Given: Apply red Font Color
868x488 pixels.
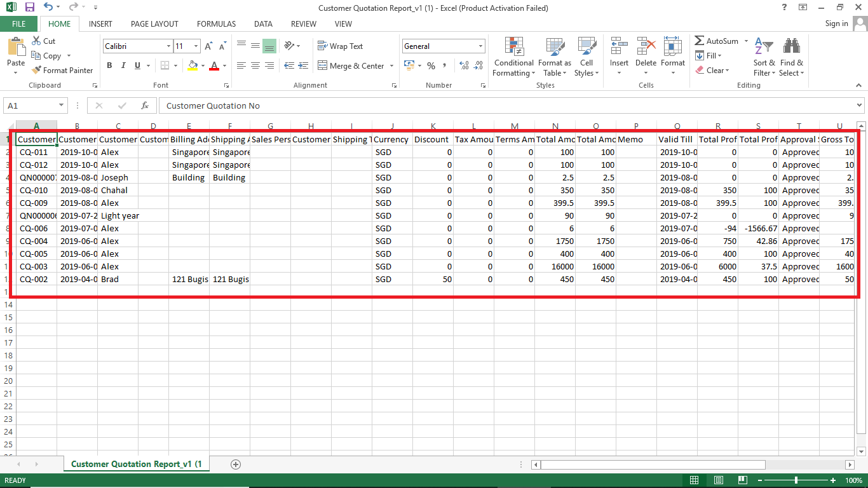Looking at the screenshot, I should point(214,65).
